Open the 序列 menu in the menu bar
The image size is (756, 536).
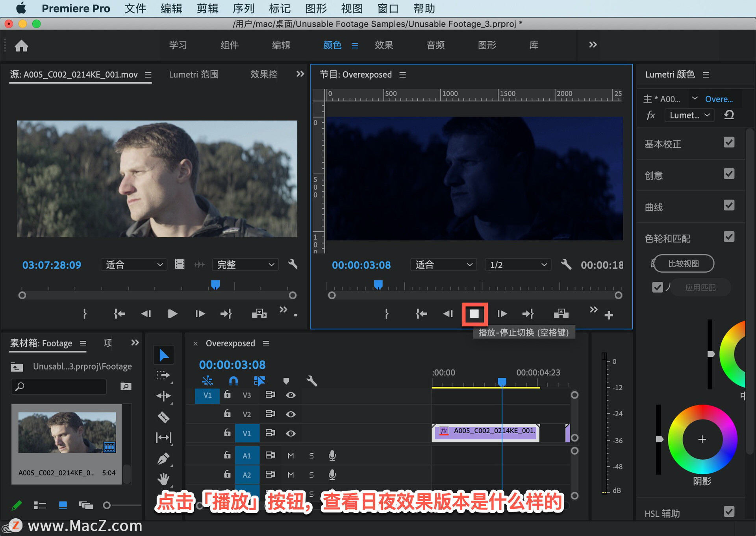tap(243, 8)
